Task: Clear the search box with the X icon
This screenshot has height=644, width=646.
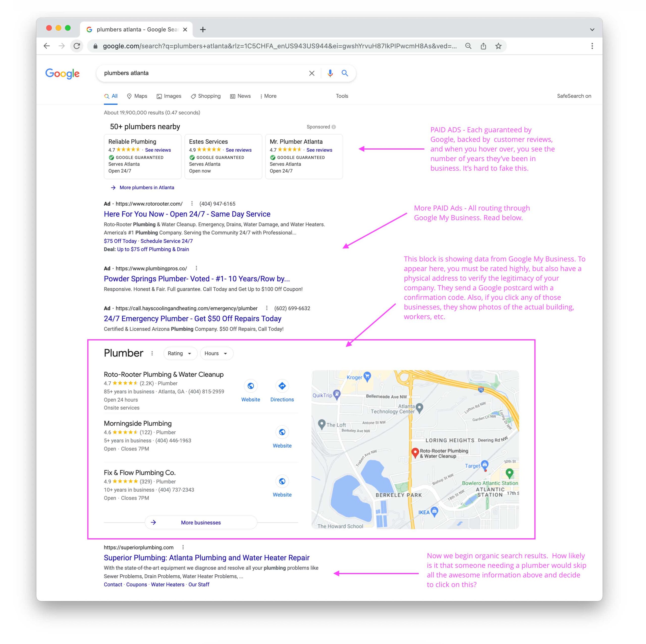Action: pyautogui.click(x=311, y=73)
